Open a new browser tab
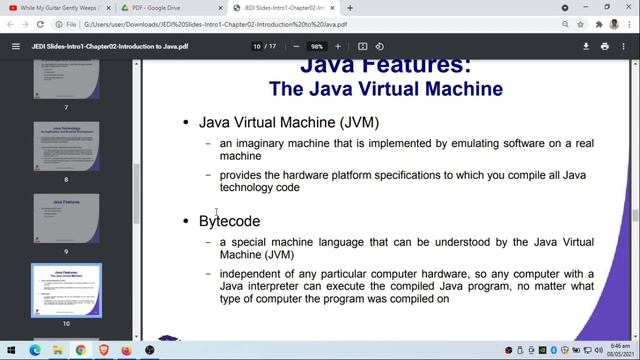 (x=350, y=8)
